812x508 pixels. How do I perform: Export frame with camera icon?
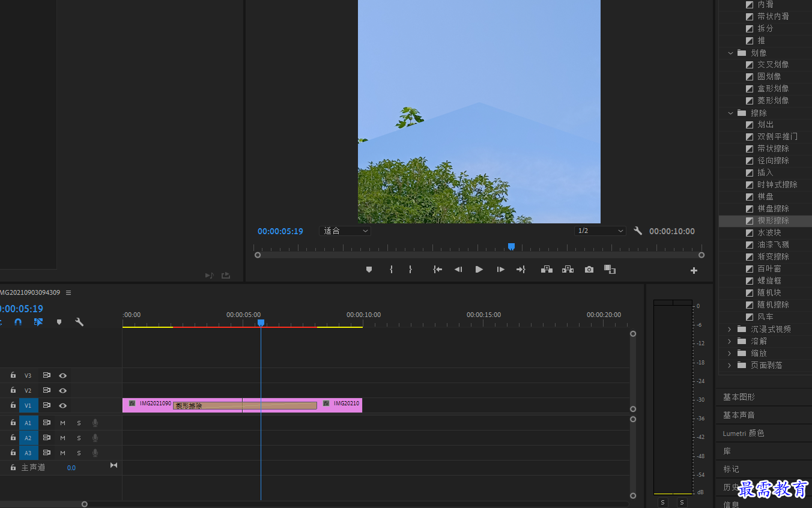[589, 270]
